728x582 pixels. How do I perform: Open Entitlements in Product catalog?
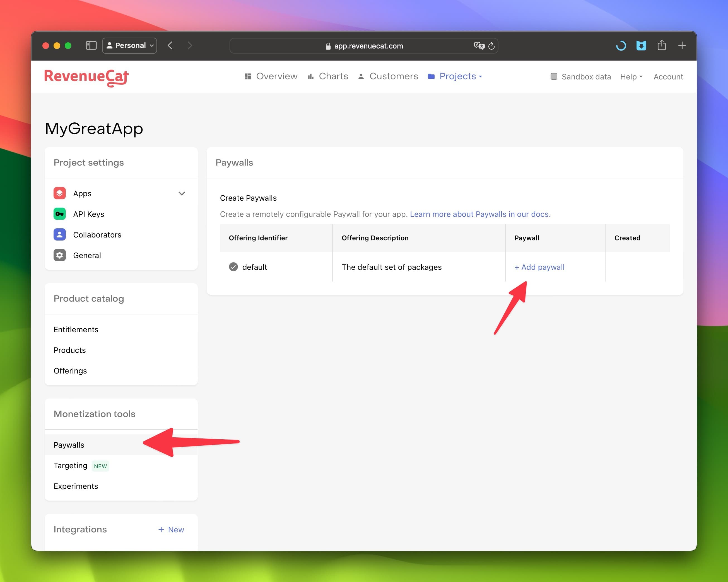(121, 329)
